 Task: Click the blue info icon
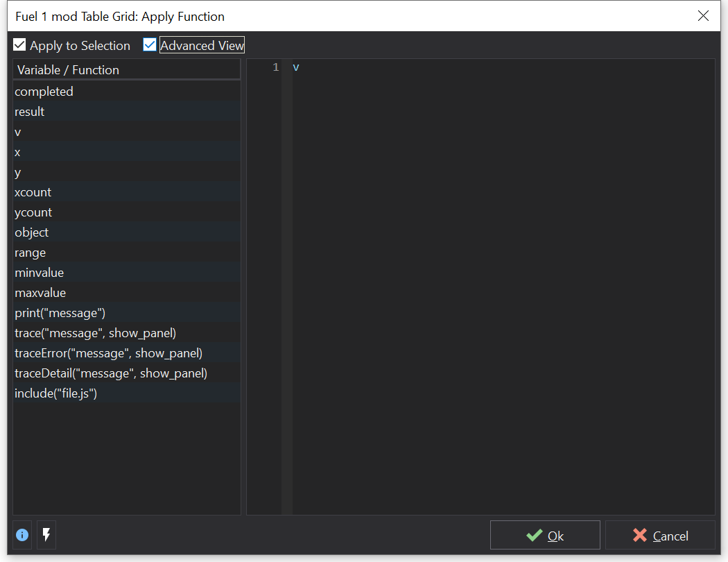tap(22, 535)
